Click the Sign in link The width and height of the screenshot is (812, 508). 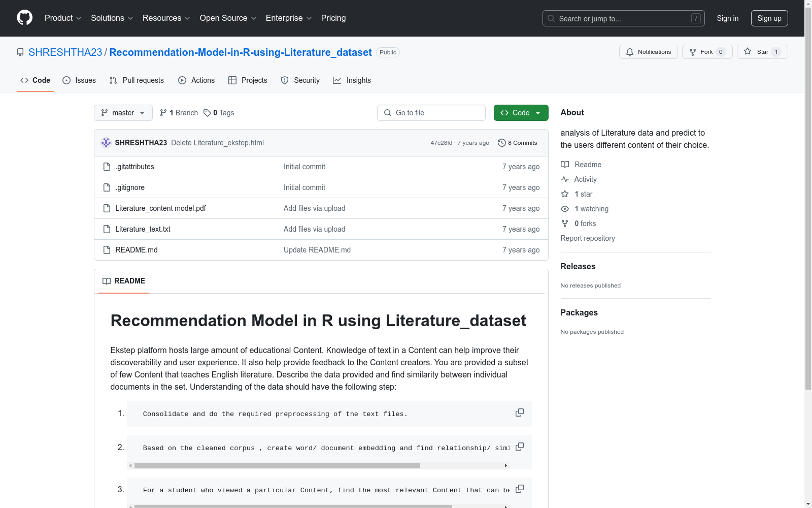coord(727,18)
